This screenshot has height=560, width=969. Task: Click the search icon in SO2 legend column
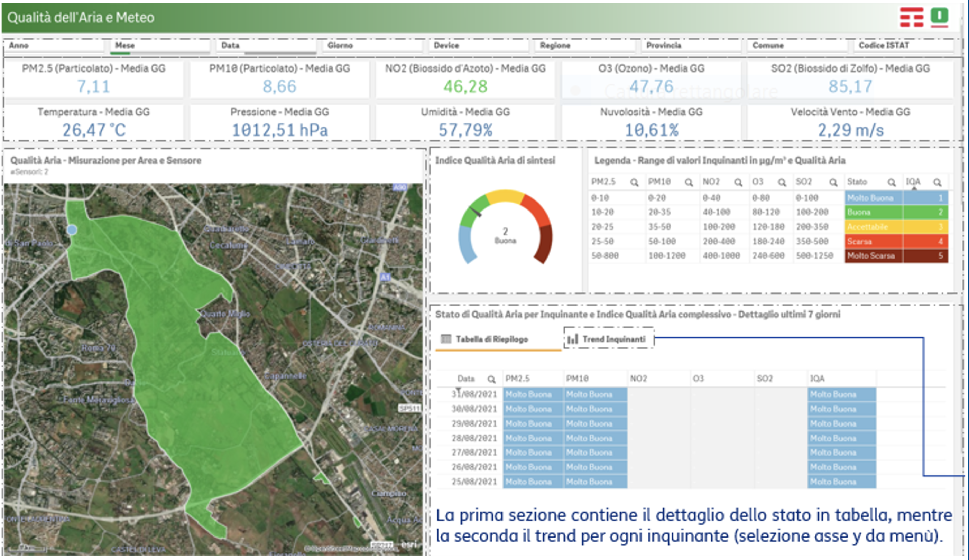tap(833, 183)
